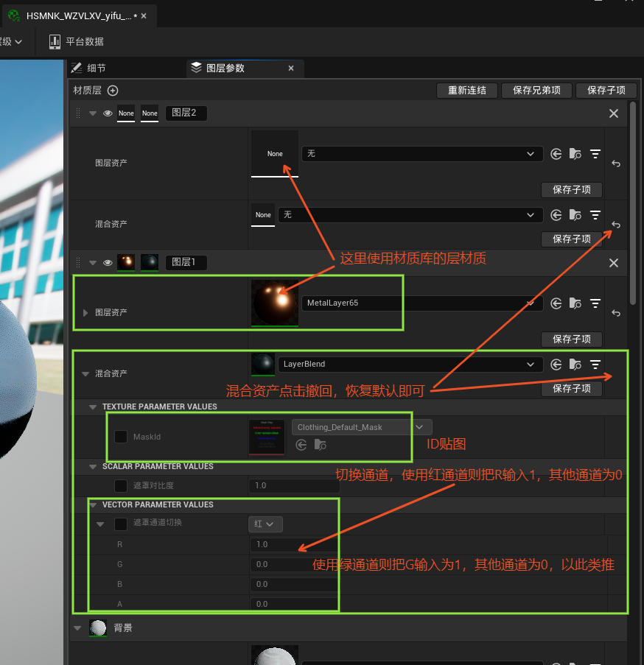Use selected asset for 图层2 layer asset
644x665 pixels.
pos(556,154)
